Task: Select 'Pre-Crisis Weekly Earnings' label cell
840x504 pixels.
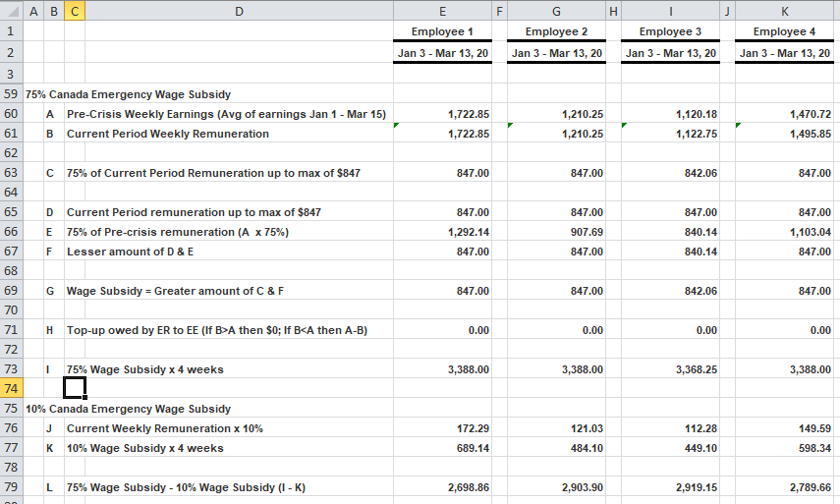Action: coord(226,114)
